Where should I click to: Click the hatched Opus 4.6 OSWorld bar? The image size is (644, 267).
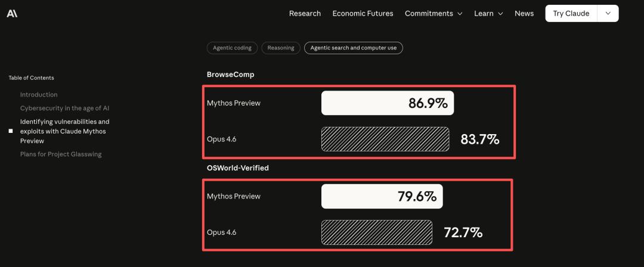pos(376,232)
